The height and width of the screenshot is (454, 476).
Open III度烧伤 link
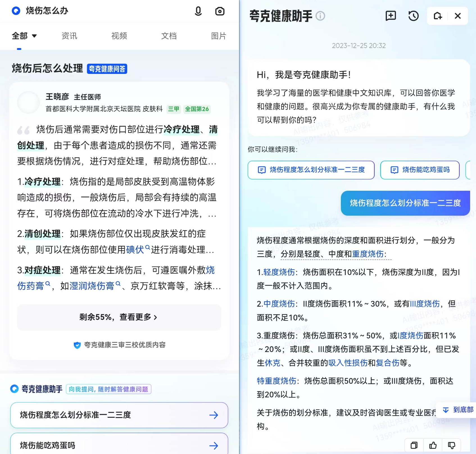tap(425, 304)
